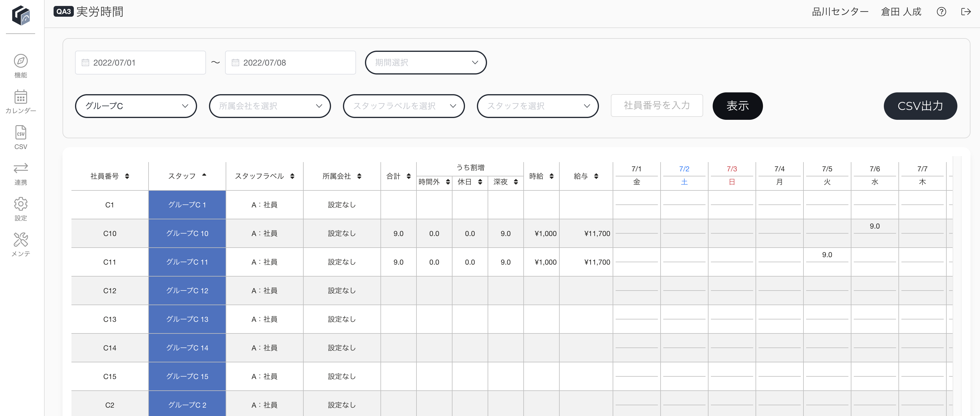Sort by スタッフラベル column arrows
The width and height of the screenshot is (980, 416).
pyautogui.click(x=292, y=176)
